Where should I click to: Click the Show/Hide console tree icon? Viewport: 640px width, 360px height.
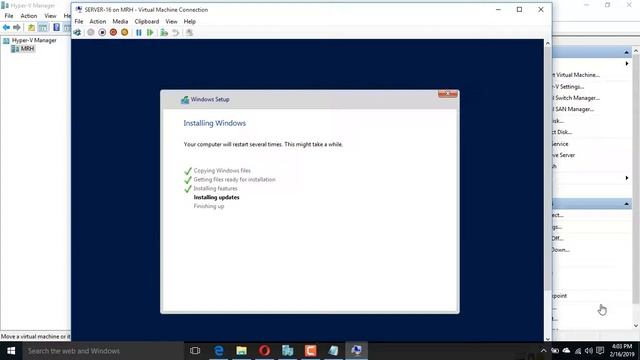[x=43, y=27]
